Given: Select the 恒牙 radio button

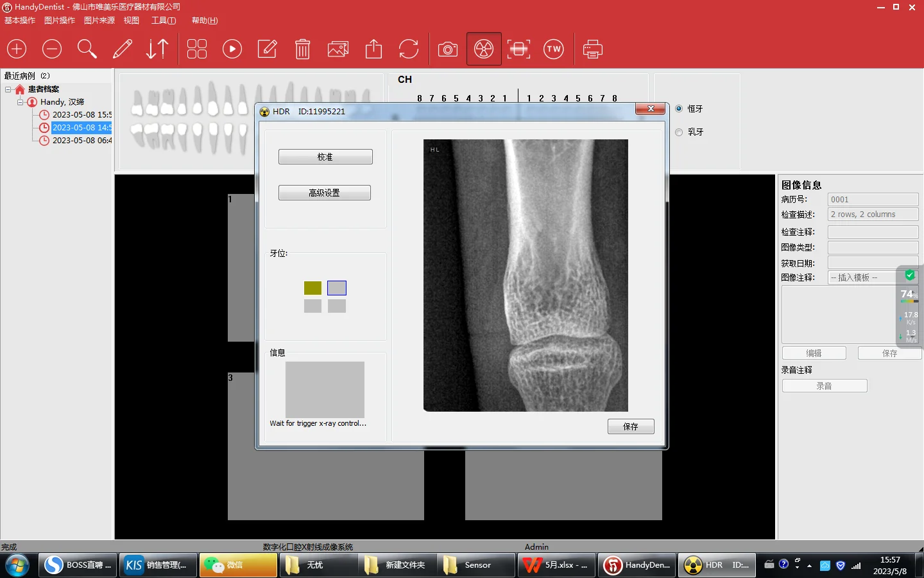Looking at the screenshot, I should pyautogui.click(x=679, y=109).
